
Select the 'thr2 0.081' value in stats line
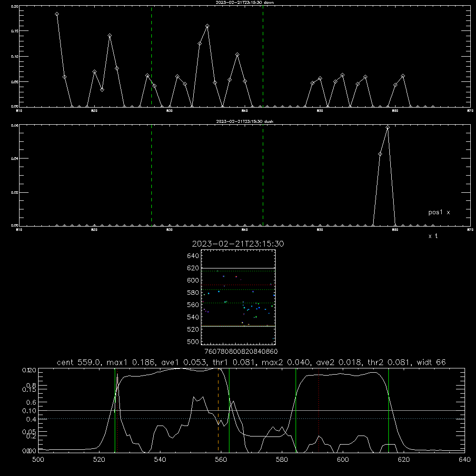click(x=389, y=362)
